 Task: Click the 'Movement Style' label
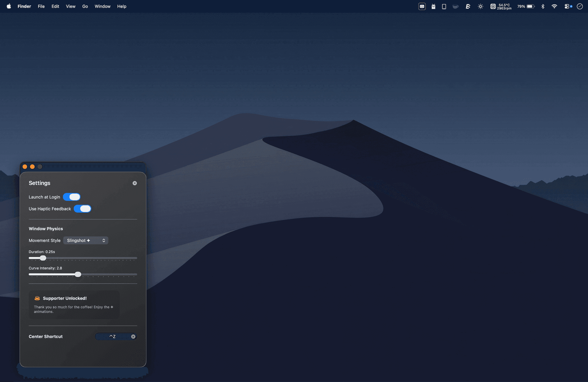pyautogui.click(x=45, y=241)
